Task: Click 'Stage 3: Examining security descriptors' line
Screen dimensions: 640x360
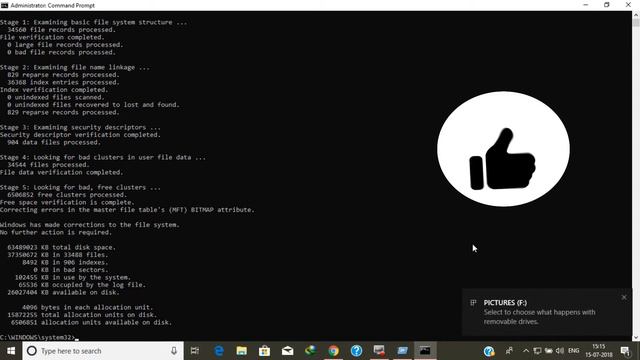Action: (80, 127)
